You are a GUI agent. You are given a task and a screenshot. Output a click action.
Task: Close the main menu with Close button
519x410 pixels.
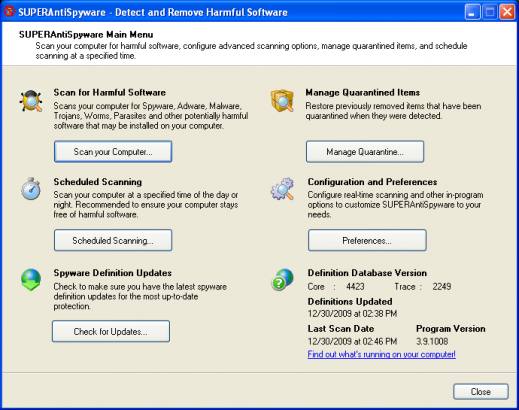[481, 391]
